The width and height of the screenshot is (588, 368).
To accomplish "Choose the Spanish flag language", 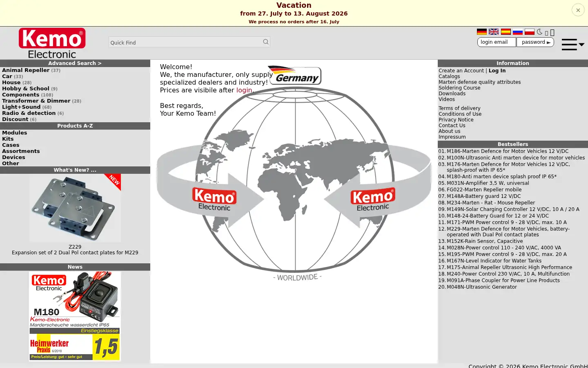I will pyautogui.click(x=506, y=32).
